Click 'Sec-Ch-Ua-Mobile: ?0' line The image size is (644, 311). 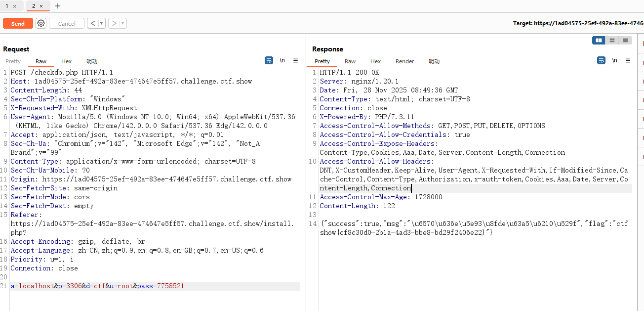point(50,170)
